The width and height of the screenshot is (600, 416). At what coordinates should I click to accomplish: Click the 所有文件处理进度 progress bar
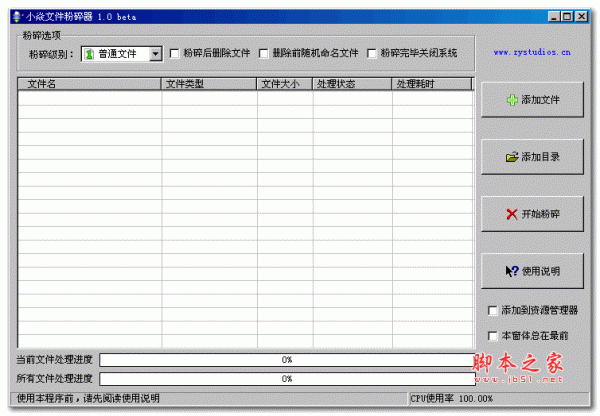click(x=287, y=379)
